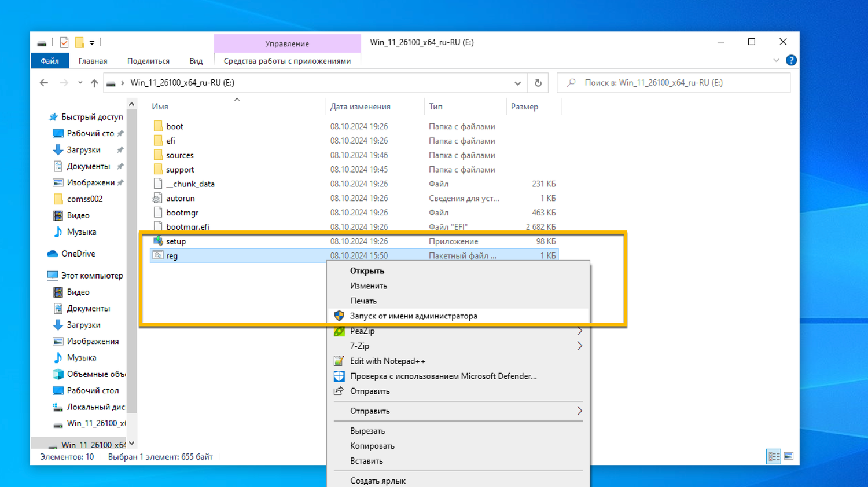Switch to details view in the status bar
Image resolution: width=868 pixels, height=487 pixels.
[774, 456]
